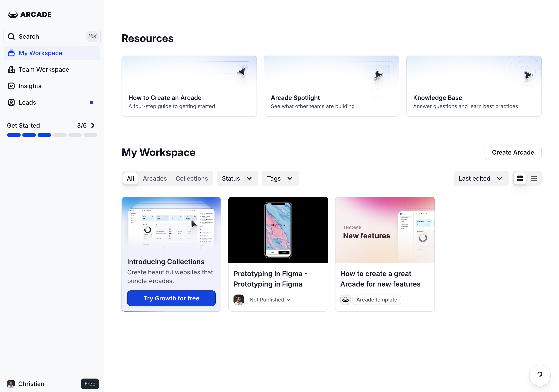Expand the Get Started progress section
This screenshot has height=392, width=559.
[x=94, y=126]
